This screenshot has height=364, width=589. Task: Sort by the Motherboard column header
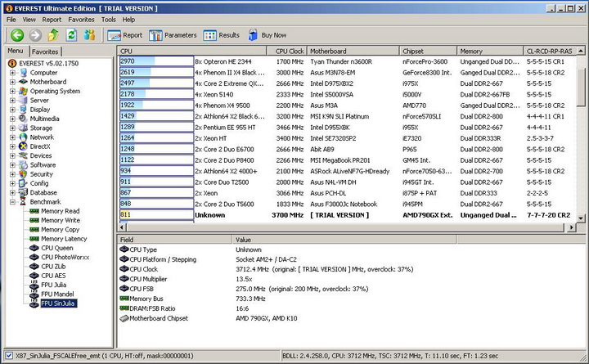tap(353, 51)
